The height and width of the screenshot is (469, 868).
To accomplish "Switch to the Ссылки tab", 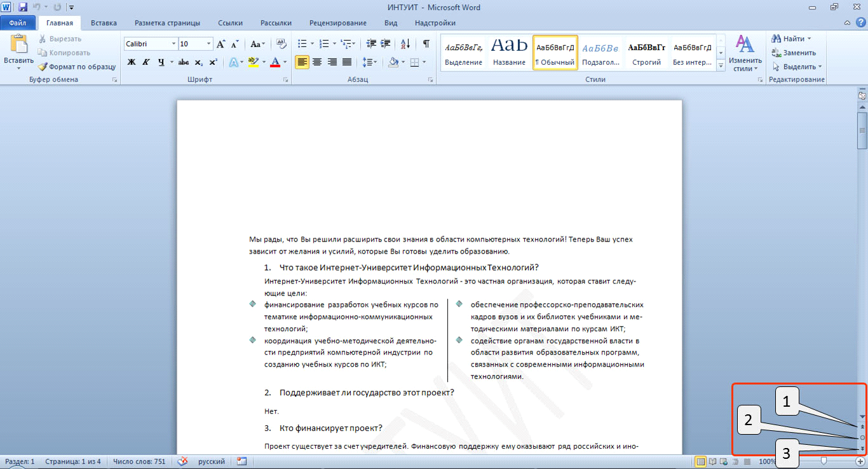I will [230, 23].
